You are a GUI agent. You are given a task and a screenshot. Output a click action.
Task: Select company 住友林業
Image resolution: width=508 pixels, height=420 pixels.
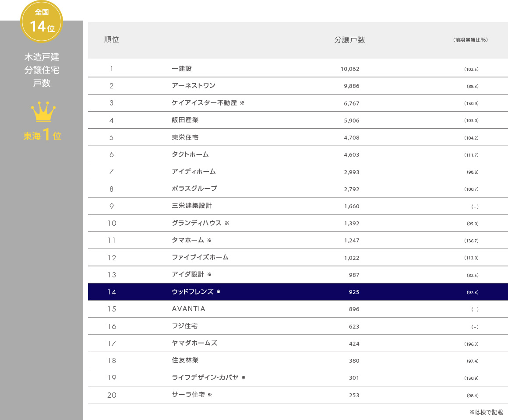tap(185, 360)
